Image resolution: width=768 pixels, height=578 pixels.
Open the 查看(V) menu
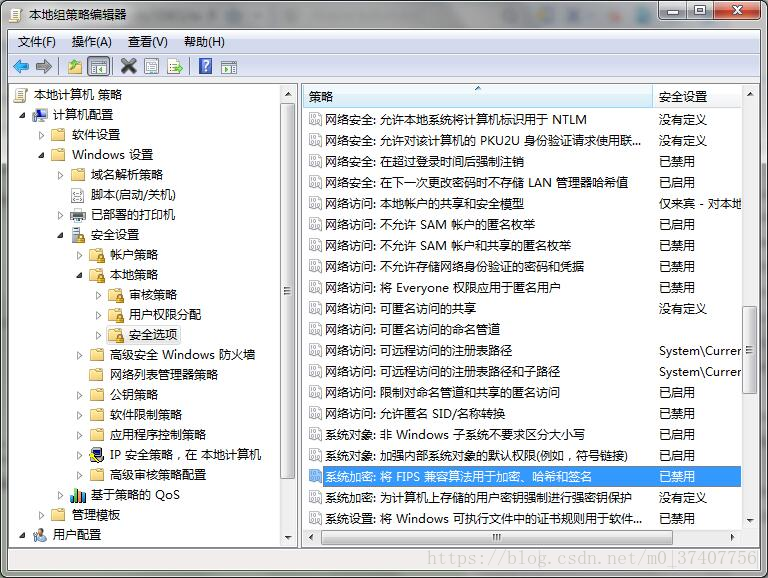click(147, 42)
